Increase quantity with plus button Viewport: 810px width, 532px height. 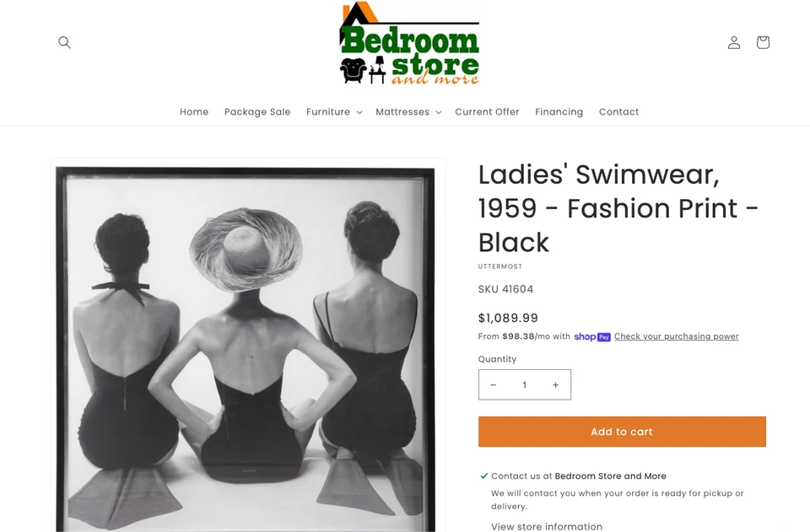tap(556, 385)
